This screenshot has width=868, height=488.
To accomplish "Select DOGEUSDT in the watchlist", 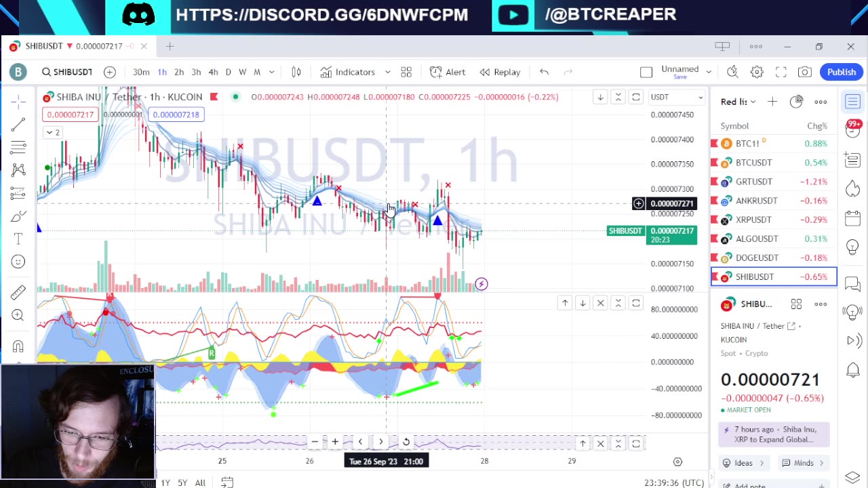I will click(x=774, y=258).
